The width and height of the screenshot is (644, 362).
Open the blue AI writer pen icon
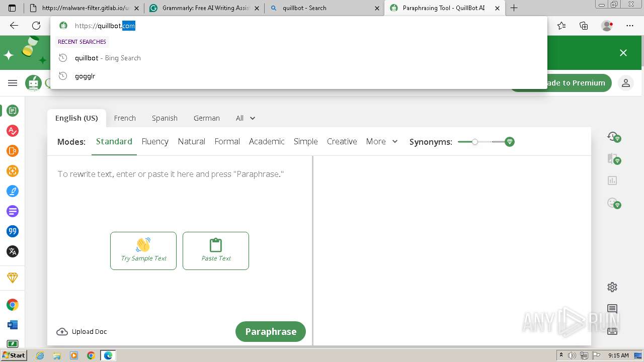tap(13, 191)
